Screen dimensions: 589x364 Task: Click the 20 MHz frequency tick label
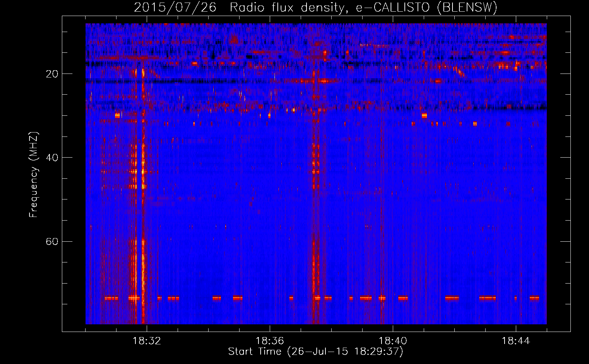(52, 74)
